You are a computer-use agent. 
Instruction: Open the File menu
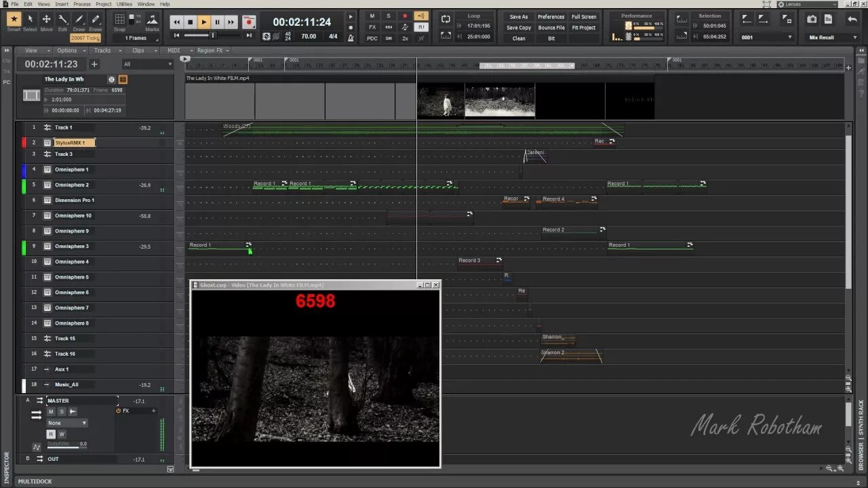tap(15, 4)
